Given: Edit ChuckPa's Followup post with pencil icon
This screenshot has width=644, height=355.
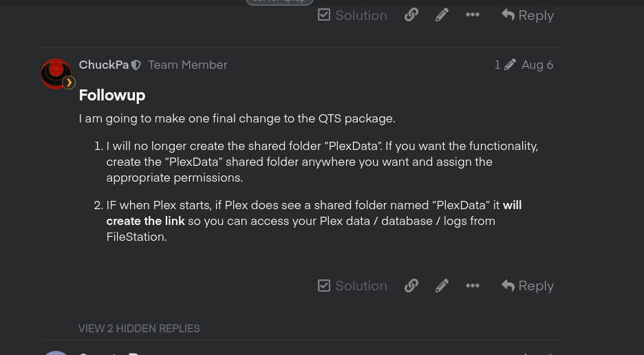Looking at the screenshot, I should point(442,286).
